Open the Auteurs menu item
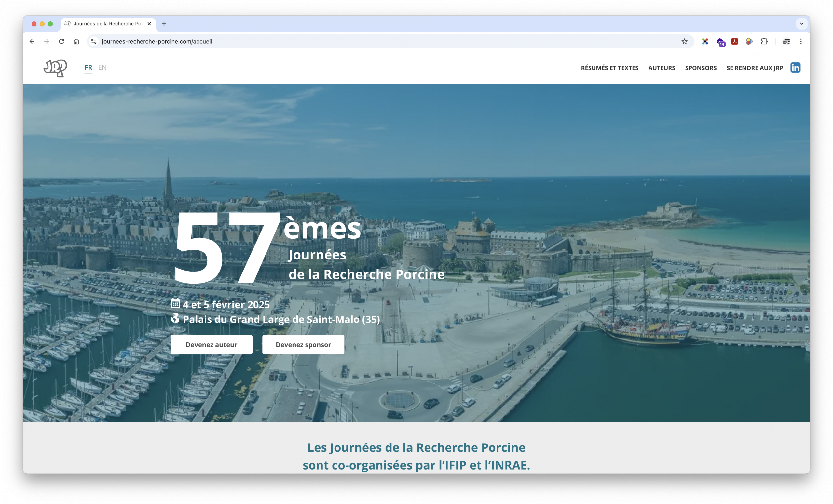Screen dimensions: 833x504 tap(662, 68)
